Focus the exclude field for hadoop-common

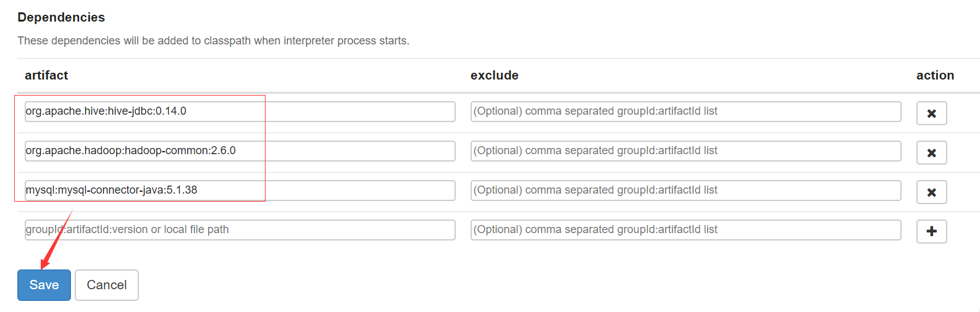[685, 151]
